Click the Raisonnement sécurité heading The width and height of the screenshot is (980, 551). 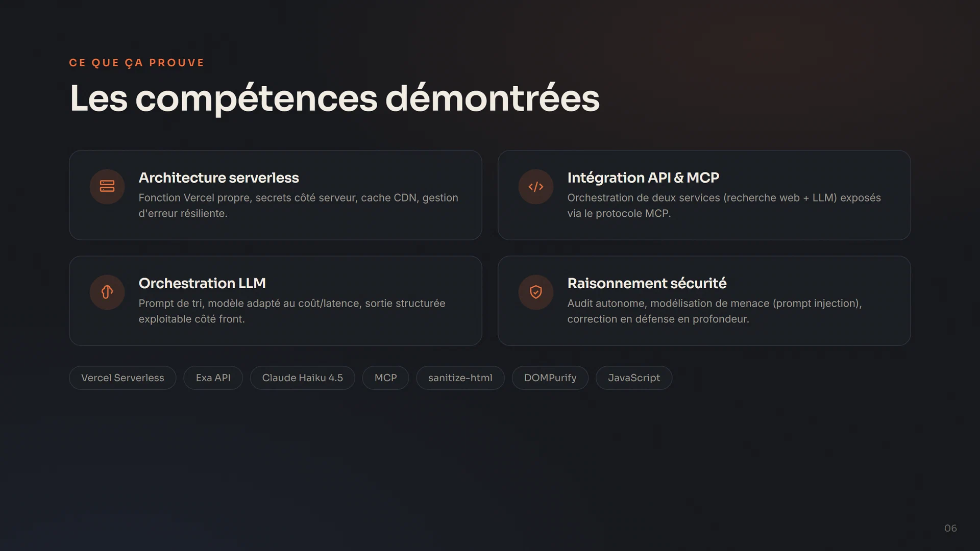[647, 283]
